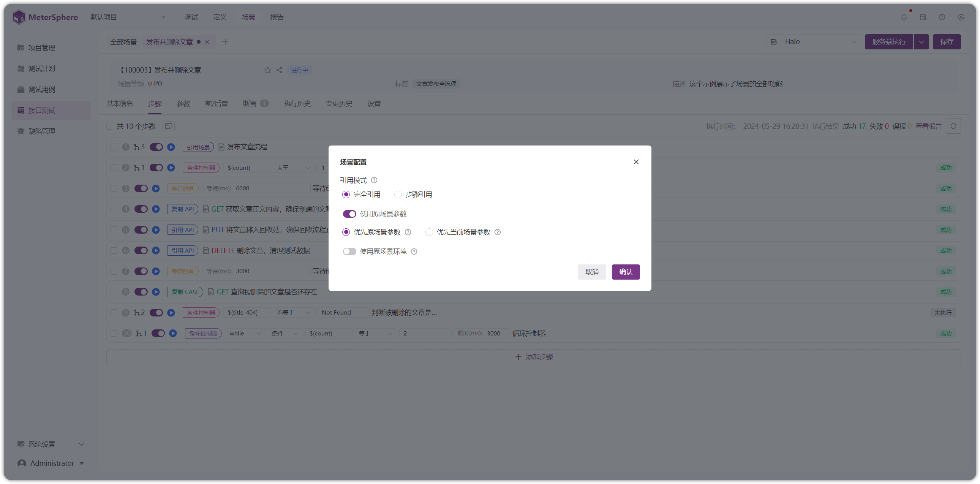The image size is (980, 484).
Task: Click help icon next to 引用模式
Action: (374, 180)
